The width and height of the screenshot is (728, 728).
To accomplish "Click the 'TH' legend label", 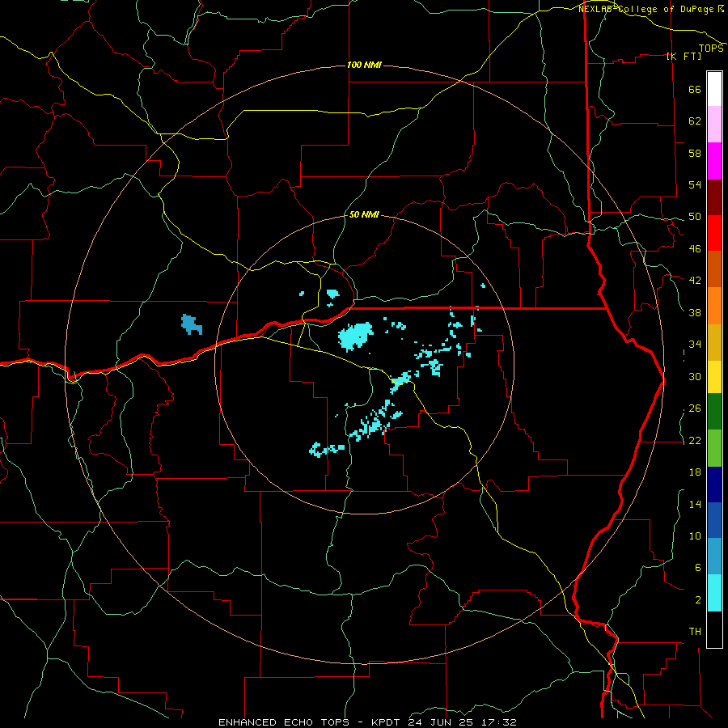I will pos(695,632).
